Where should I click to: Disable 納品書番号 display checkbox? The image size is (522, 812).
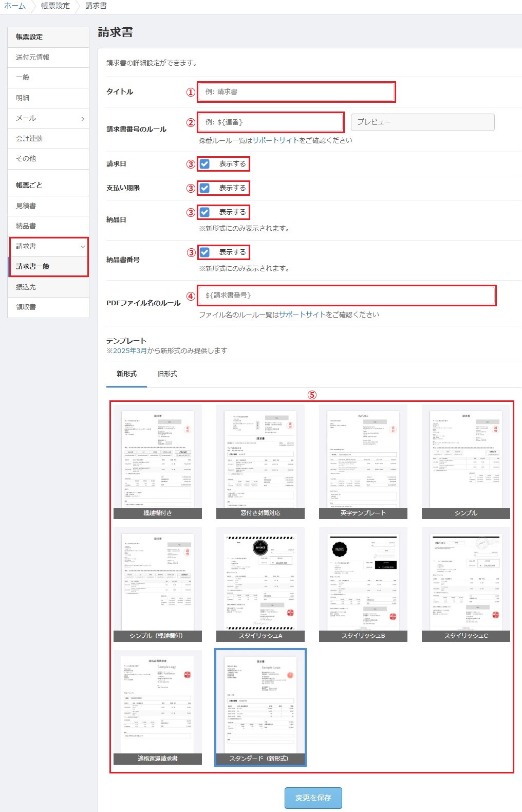tap(205, 252)
